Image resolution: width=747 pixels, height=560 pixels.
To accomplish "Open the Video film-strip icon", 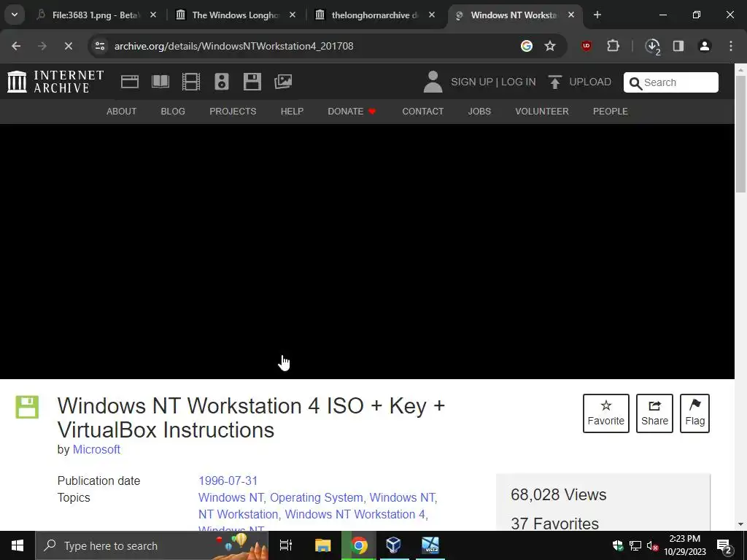I will coord(190,82).
